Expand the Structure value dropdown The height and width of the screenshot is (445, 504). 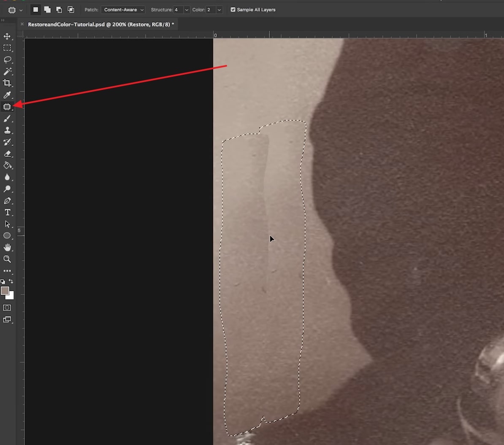[187, 10]
